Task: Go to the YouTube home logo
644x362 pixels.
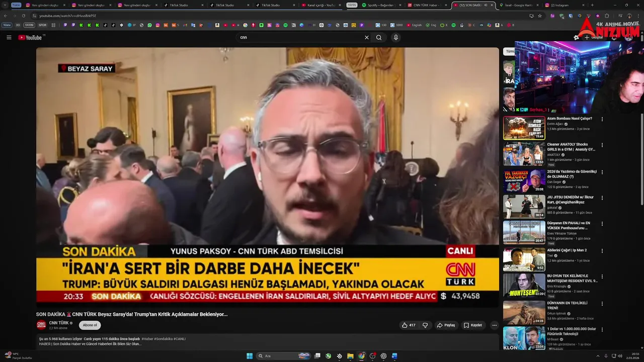Action: [30, 37]
